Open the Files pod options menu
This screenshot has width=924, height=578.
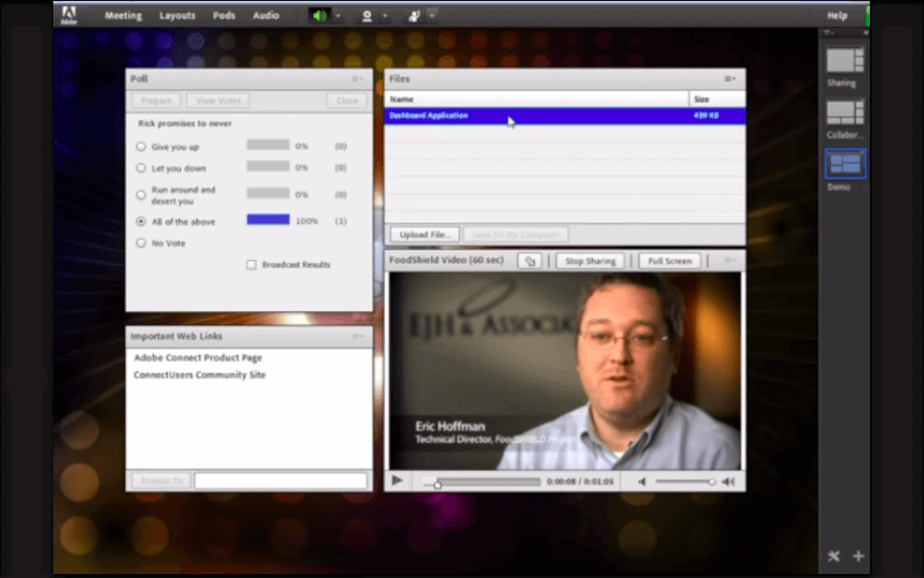click(x=730, y=78)
